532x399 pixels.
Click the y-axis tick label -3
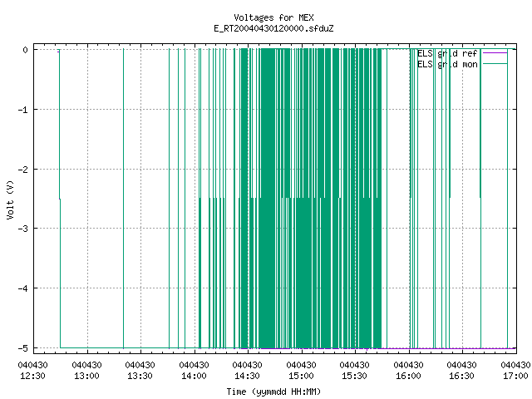point(22,229)
